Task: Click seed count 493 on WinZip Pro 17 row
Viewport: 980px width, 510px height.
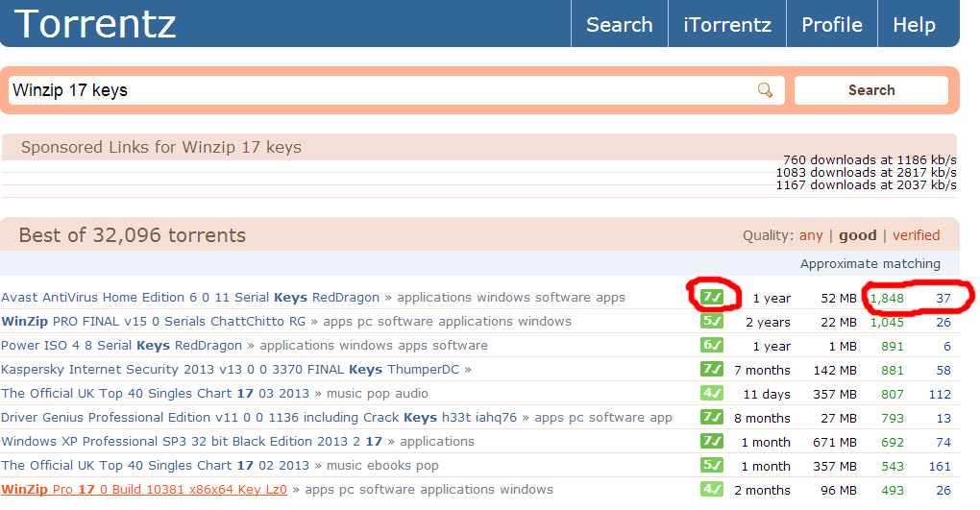Action: [892, 490]
